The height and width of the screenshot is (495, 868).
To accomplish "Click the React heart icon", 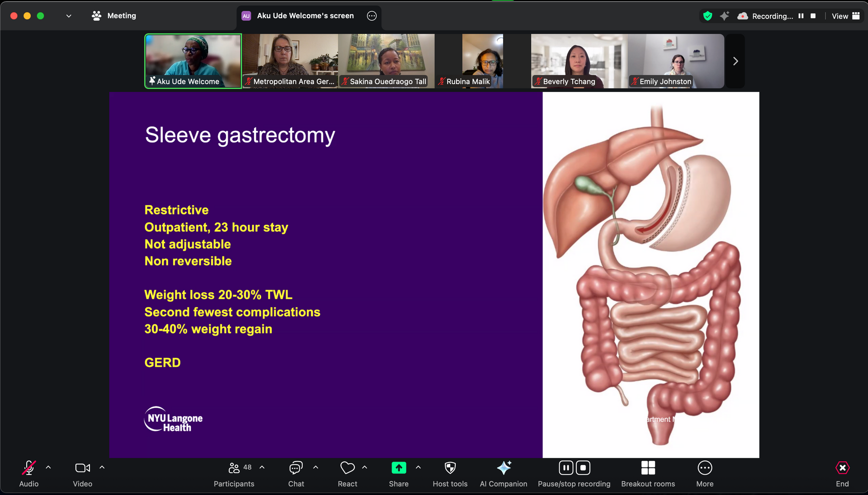I will pyautogui.click(x=347, y=468).
